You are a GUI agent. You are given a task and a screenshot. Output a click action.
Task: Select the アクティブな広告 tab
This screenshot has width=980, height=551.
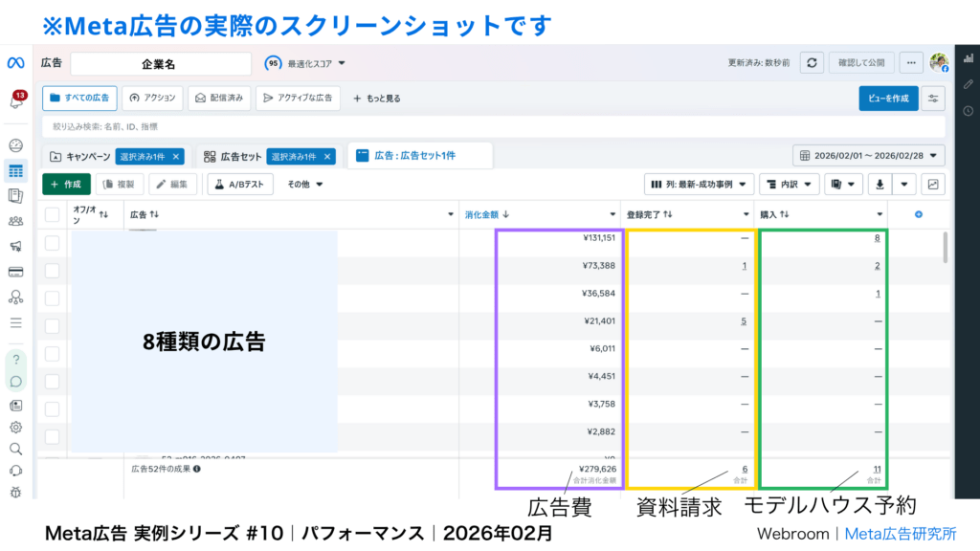pyautogui.click(x=298, y=99)
